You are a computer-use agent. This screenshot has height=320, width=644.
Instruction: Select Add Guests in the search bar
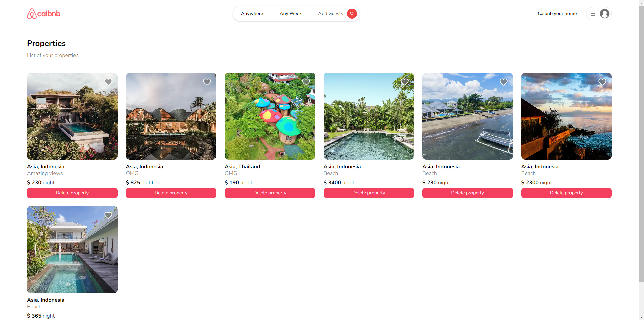331,14
